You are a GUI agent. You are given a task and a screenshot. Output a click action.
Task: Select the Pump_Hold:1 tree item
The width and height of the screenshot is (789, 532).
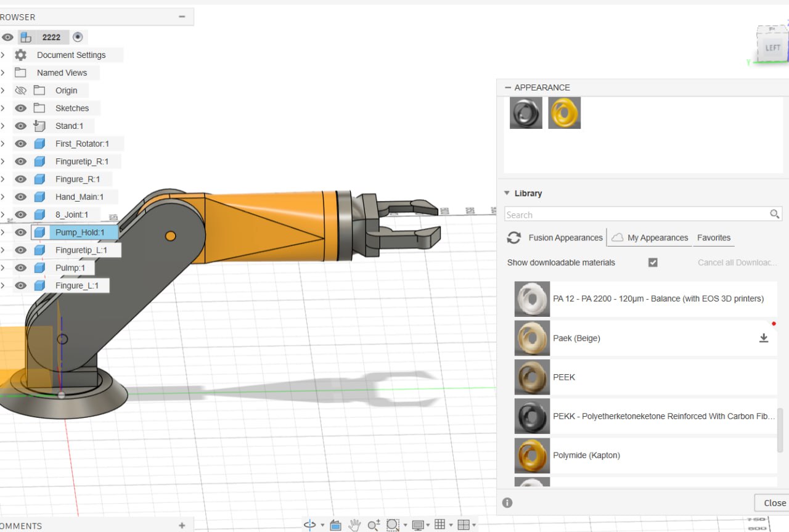coord(80,232)
